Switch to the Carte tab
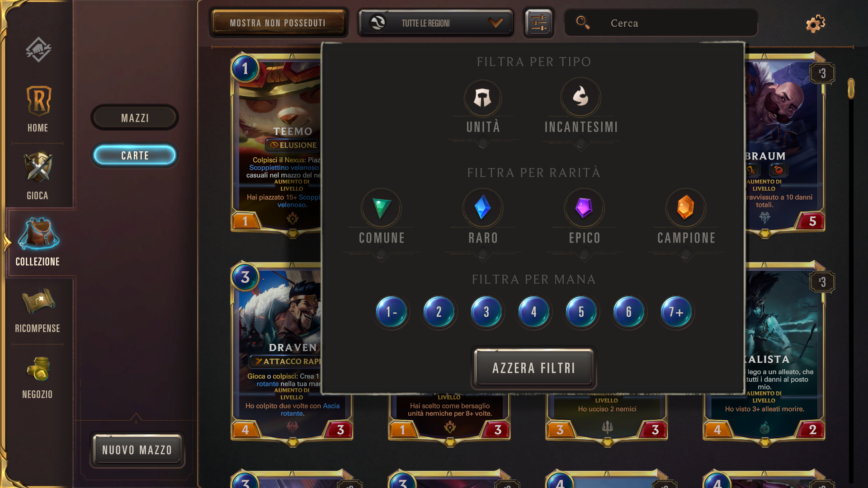Viewport: 868px width, 488px height. point(135,155)
